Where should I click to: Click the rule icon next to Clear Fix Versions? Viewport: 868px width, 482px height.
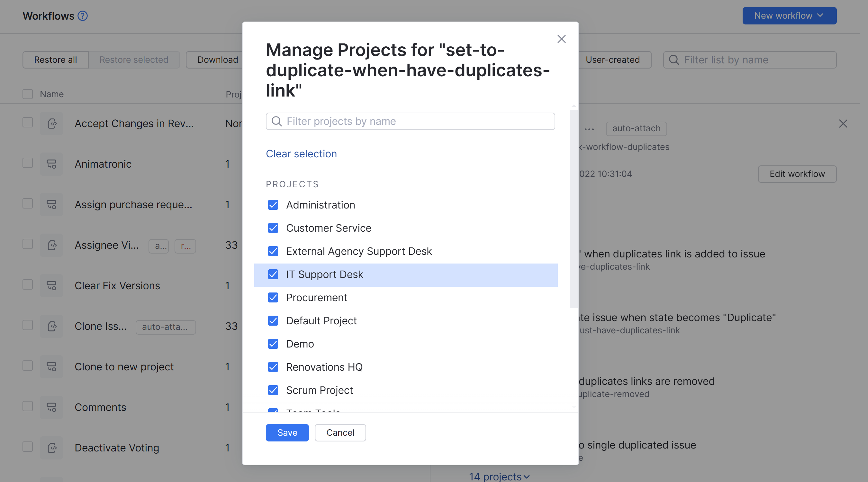click(51, 285)
